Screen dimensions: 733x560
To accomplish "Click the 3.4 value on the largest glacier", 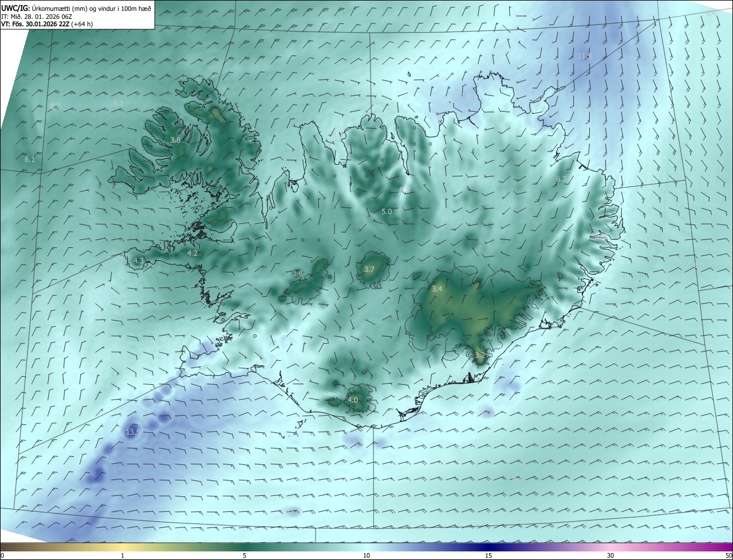I will 437,289.
